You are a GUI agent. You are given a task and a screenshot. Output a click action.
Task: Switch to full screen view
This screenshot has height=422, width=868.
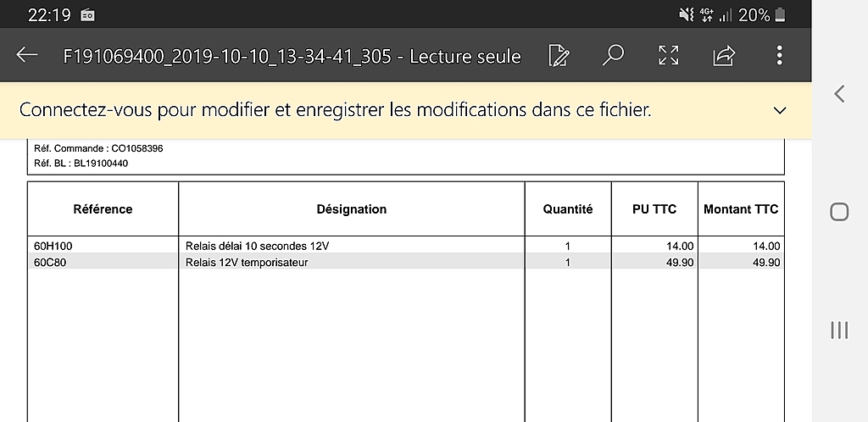coord(668,55)
